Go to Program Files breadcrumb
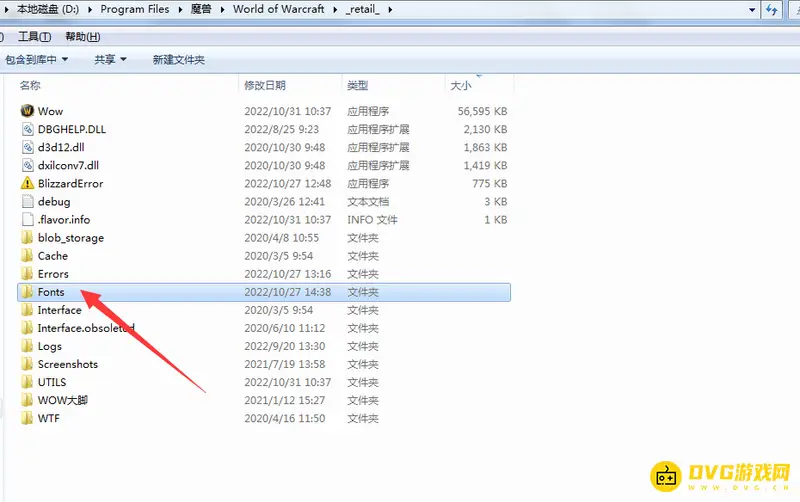800x502 pixels. pos(135,9)
